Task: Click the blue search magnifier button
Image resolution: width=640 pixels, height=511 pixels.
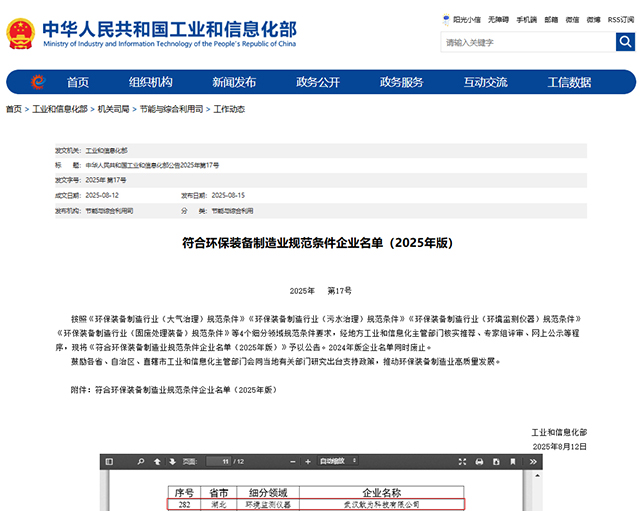Action: tap(625, 42)
